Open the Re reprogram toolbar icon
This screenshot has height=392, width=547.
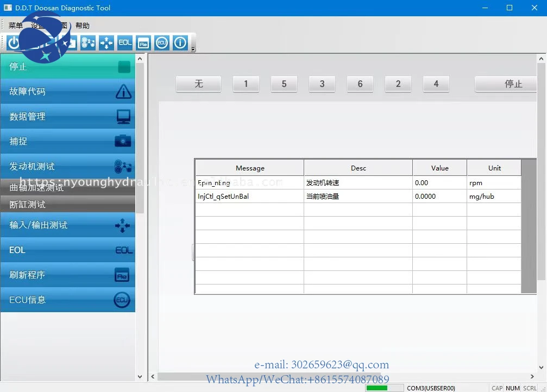pos(143,43)
